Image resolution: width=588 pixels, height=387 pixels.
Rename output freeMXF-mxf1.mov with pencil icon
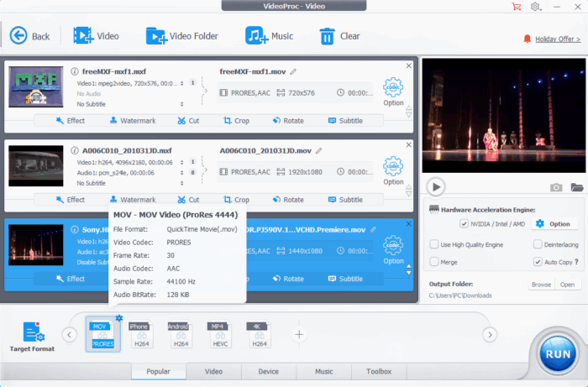pyautogui.click(x=293, y=71)
